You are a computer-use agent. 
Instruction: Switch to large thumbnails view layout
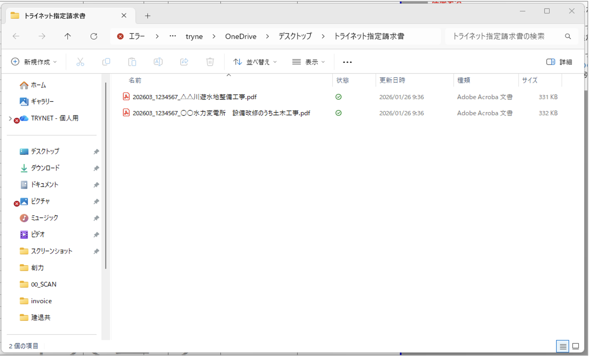click(x=576, y=346)
